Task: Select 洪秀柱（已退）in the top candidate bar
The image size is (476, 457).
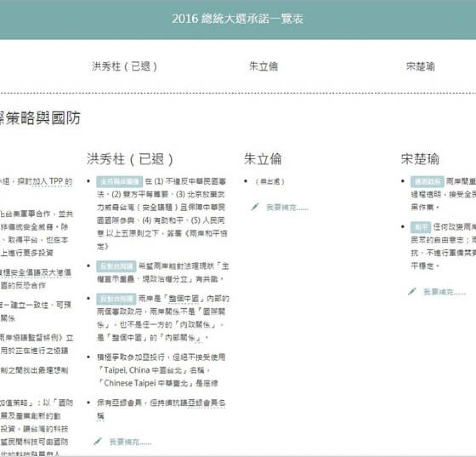Action: click(124, 67)
